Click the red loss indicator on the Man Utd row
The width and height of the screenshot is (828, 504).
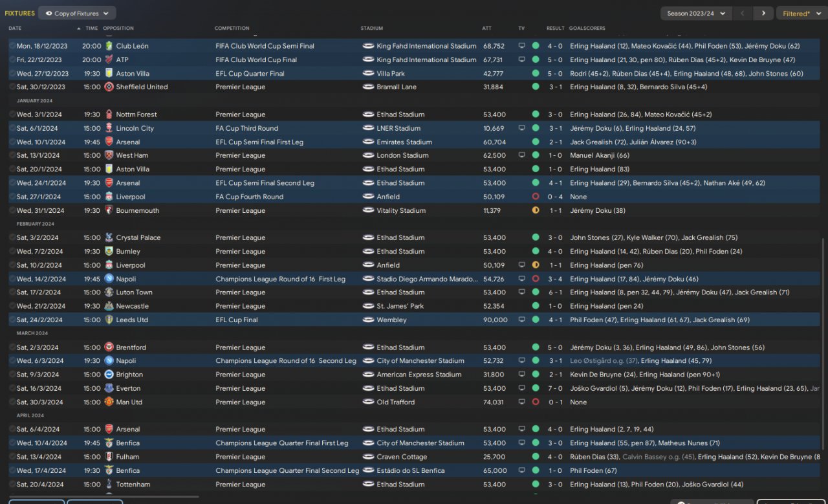pyautogui.click(x=536, y=402)
